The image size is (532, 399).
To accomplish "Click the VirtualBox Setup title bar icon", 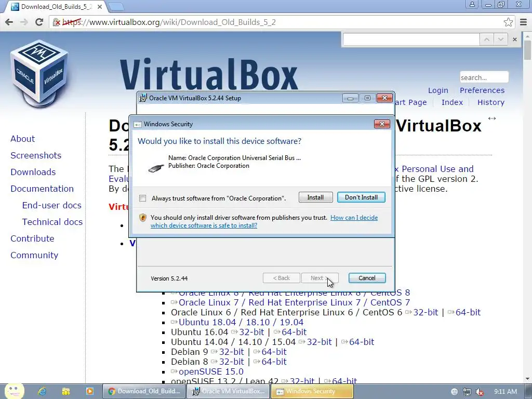I will 143,98.
